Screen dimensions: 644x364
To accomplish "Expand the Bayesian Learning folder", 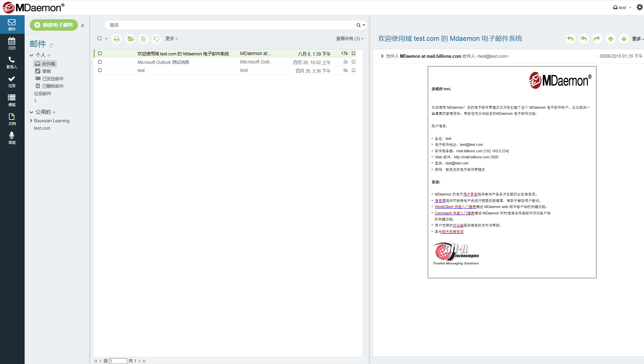I will (31, 121).
